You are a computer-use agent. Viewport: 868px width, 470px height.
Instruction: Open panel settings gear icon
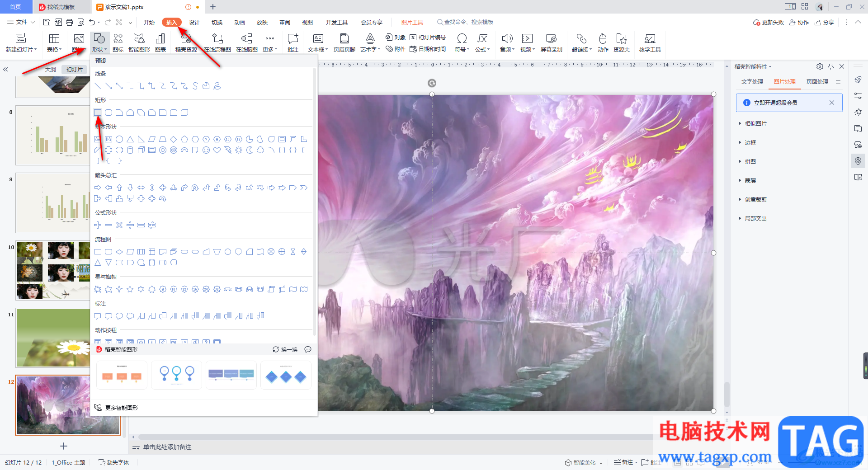(820, 66)
